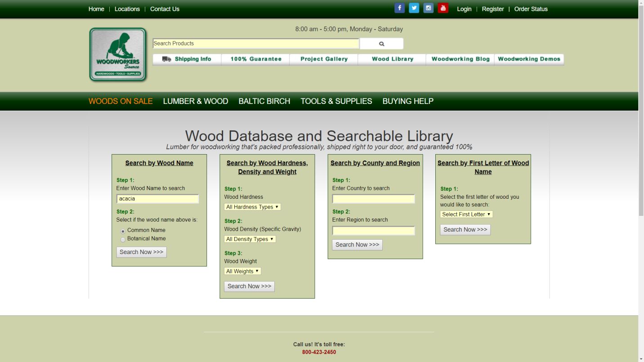Click the Woodworkers Source logo
644x362 pixels.
[x=117, y=55]
